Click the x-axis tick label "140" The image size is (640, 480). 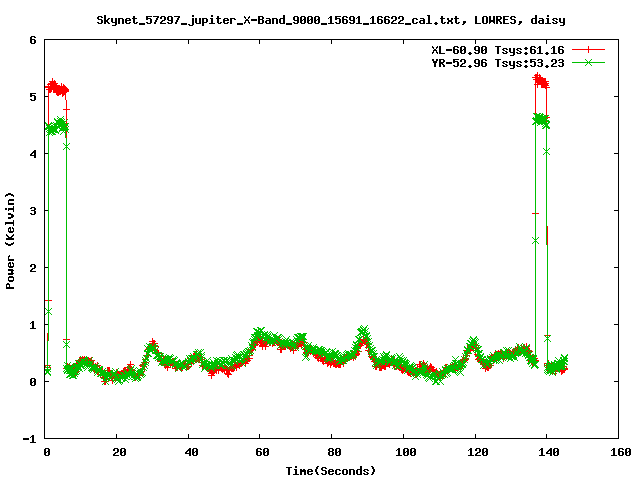coord(549,452)
